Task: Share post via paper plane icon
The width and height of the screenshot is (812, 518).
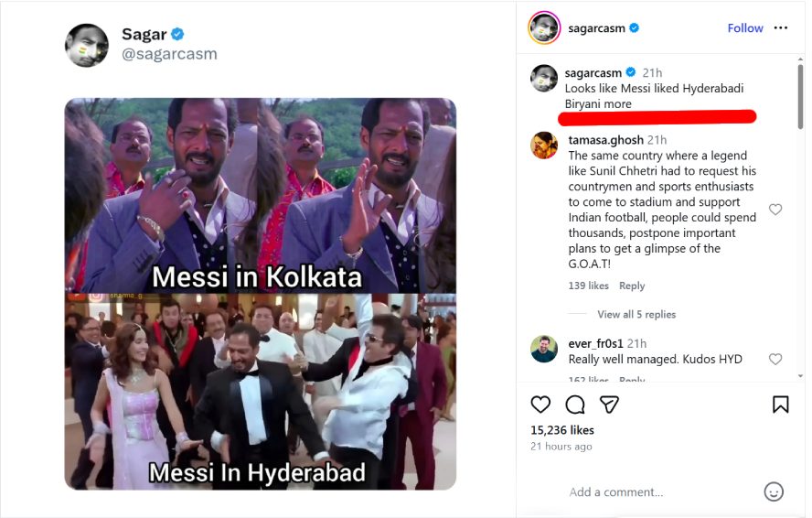Action: tap(609, 405)
